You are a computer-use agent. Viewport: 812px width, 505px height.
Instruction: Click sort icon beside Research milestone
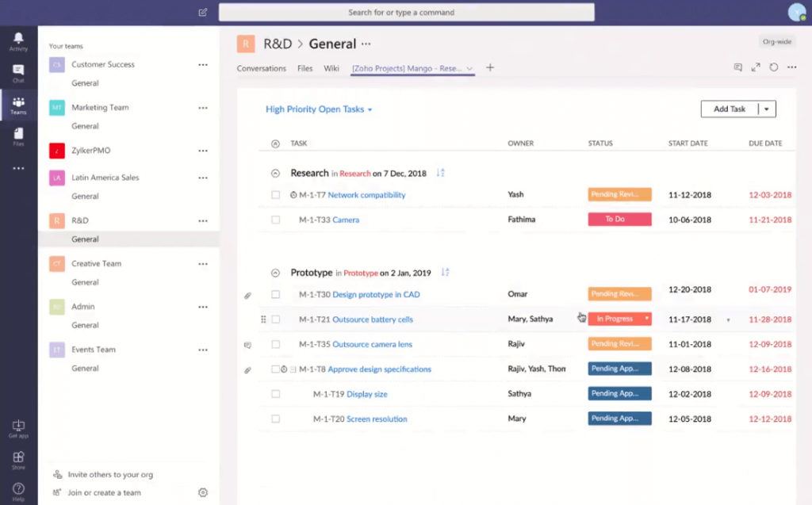click(440, 173)
